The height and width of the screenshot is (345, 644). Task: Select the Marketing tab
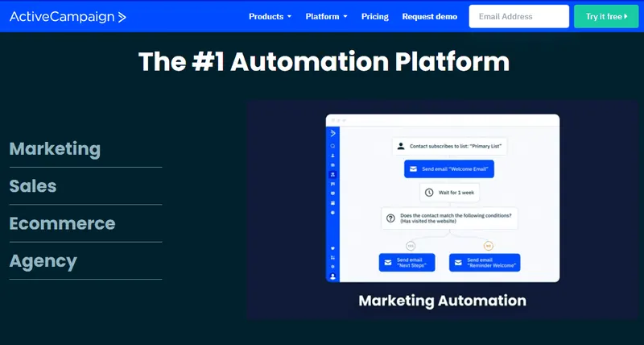click(55, 149)
